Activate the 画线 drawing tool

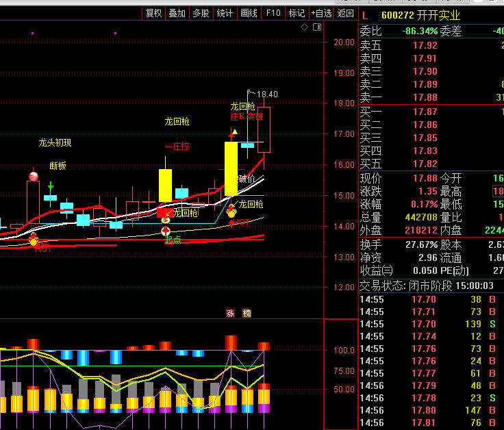coord(249,13)
